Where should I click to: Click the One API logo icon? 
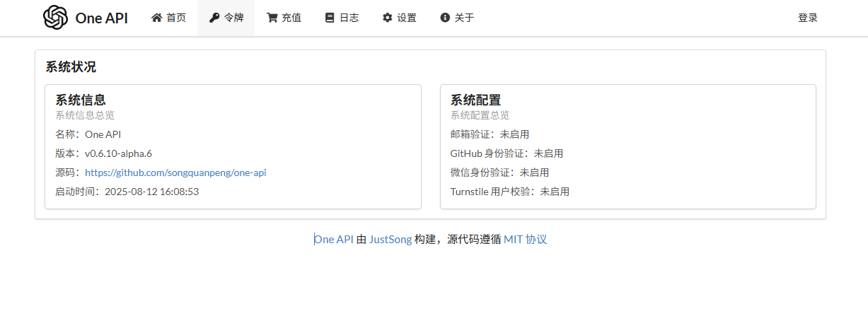coord(55,18)
